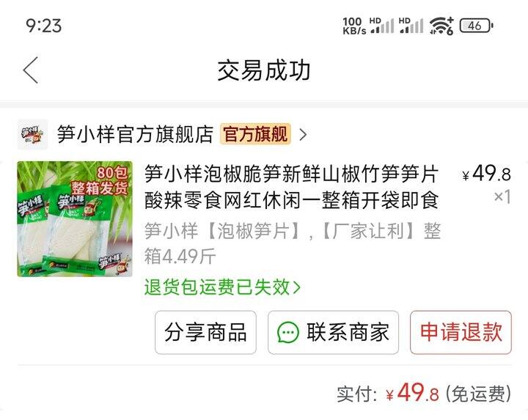This screenshot has height=420, width=528.
Task: Tap the 100 KB/s network speed indicator
Action: pyautogui.click(x=354, y=26)
